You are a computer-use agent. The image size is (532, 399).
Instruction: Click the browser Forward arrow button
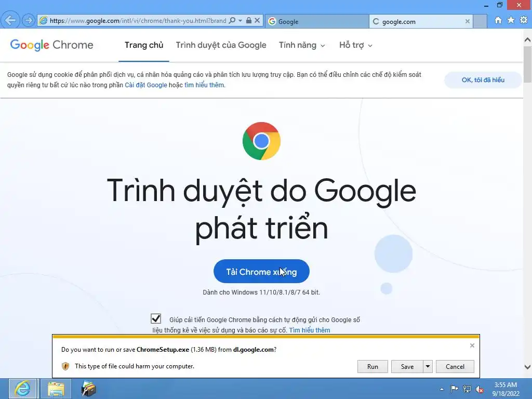29,20
